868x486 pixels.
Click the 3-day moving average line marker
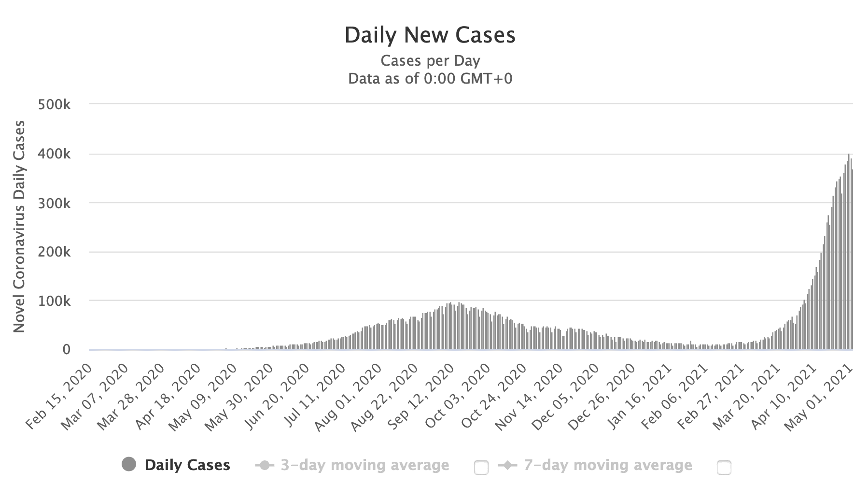(265, 465)
